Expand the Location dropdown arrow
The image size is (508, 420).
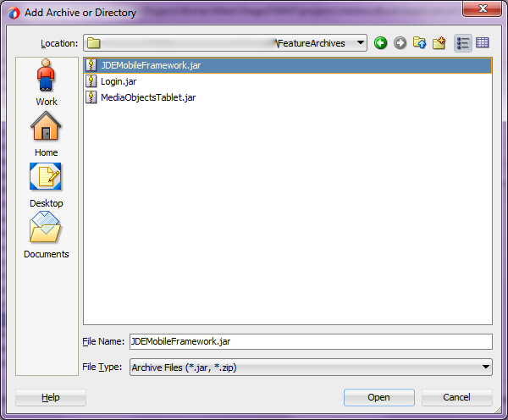[x=360, y=42]
